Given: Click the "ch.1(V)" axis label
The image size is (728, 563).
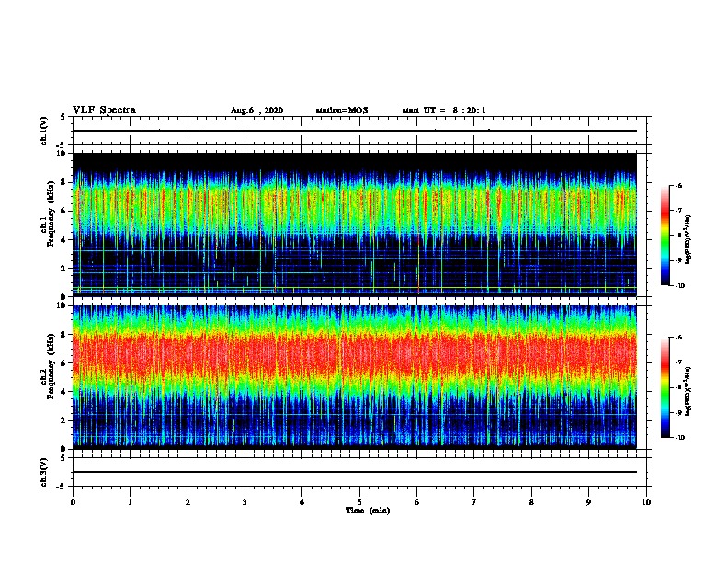Looking at the screenshot, I should pos(44,131).
